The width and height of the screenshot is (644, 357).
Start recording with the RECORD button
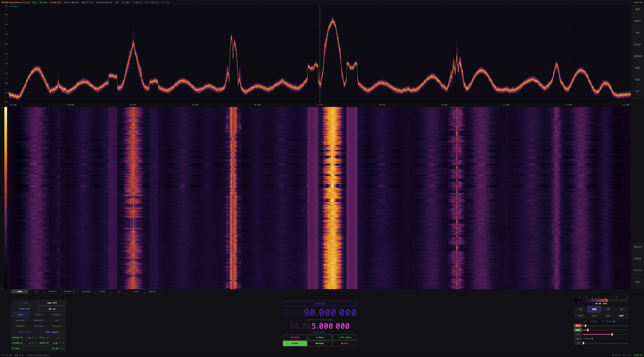point(295,338)
